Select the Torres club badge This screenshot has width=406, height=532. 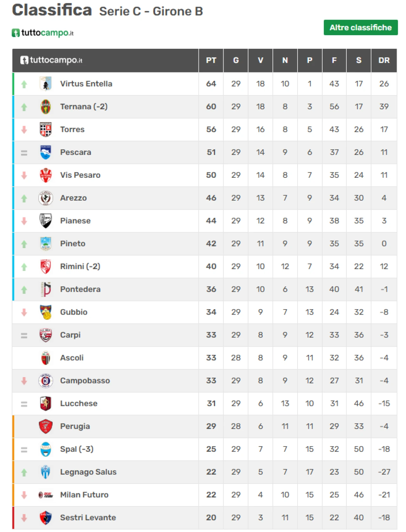[46, 129]
